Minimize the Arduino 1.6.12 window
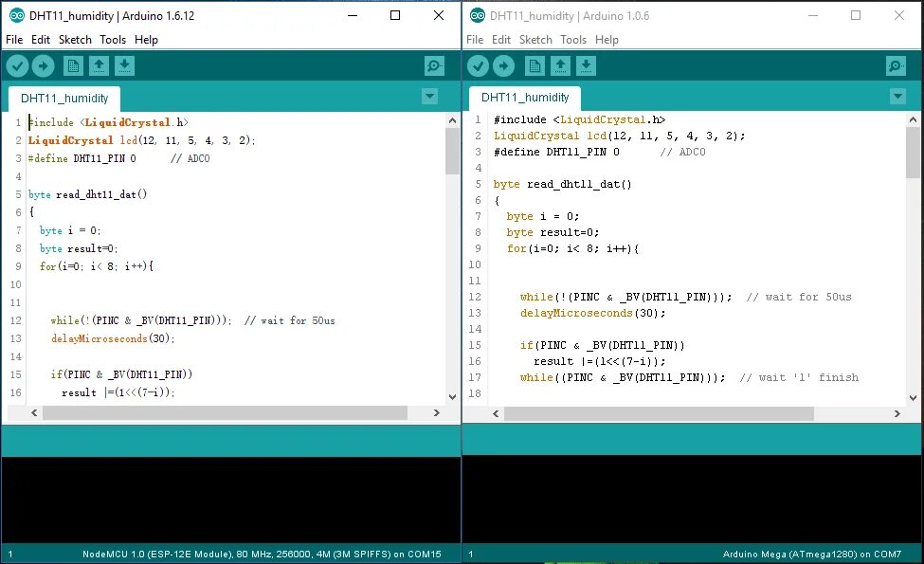The width and height of the screenshot is (924, 564). click(x=353, y=15)
